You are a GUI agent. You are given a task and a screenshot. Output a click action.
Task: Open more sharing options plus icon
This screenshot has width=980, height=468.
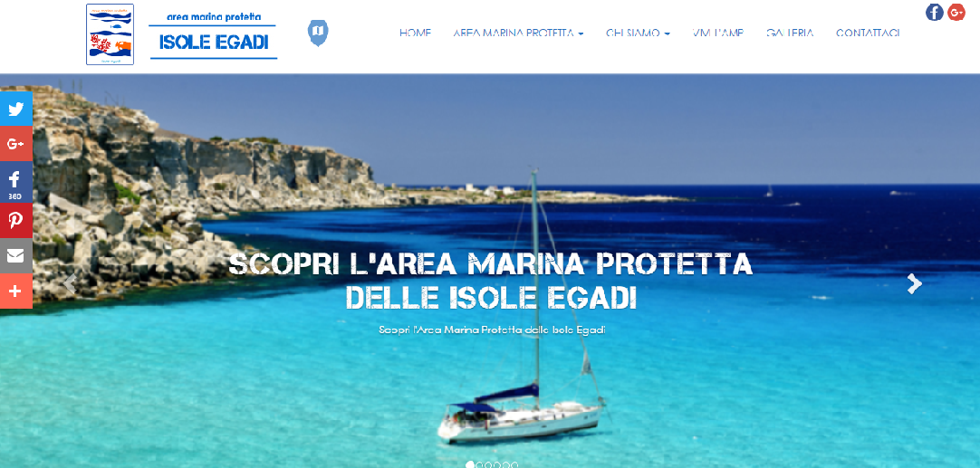pyautogui.click(x=15, y=291)
